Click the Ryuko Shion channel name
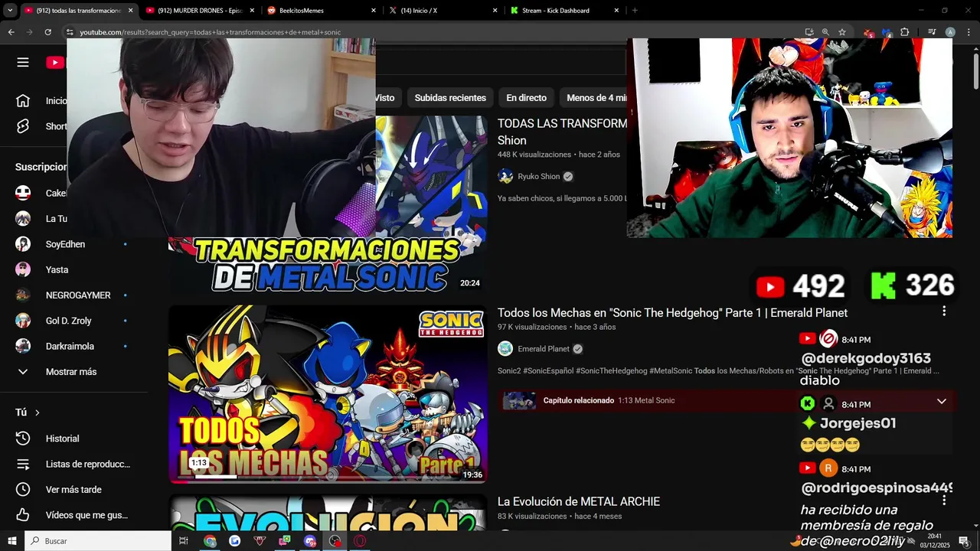The image size is (980, 551). tap(539, 177)
